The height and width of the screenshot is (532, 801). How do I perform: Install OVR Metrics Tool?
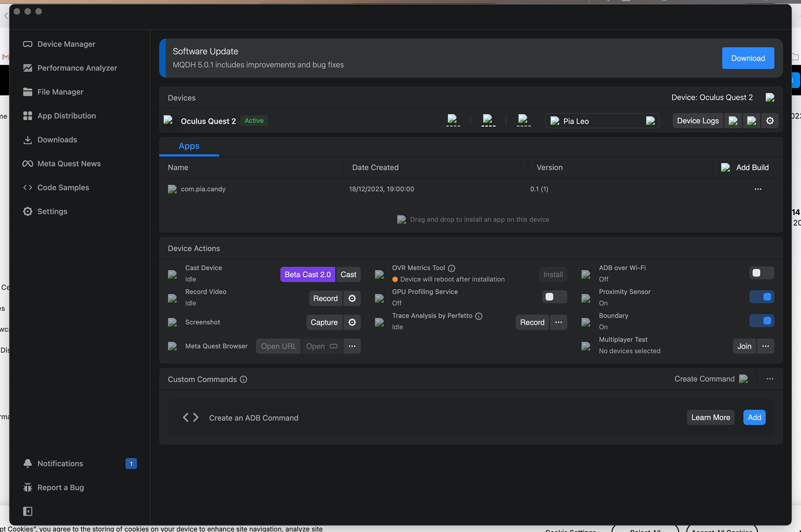pos(553,275)
